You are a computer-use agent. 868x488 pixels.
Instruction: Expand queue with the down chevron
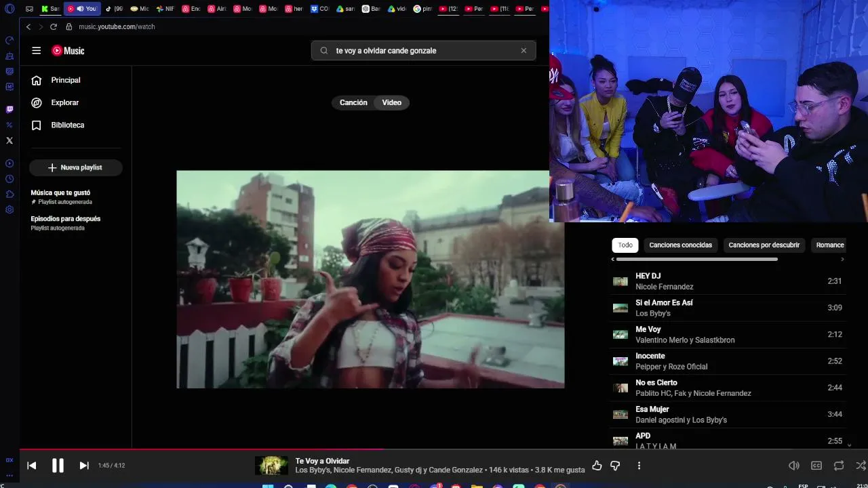[849, 445]
